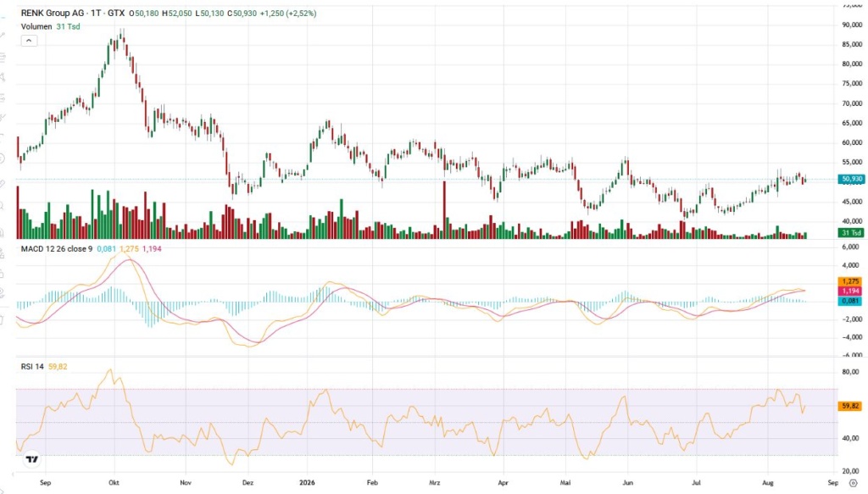Change the 1T interval in the legend
Screen dimensions: 868x494
97,14
